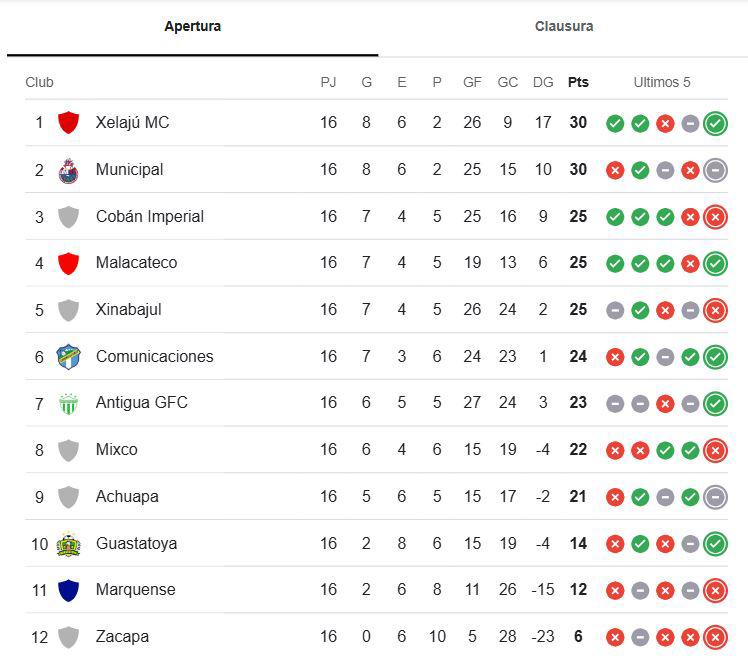
Task: Click Xelajú MC's latest win indicator
Action: click(x=715, y=123)
